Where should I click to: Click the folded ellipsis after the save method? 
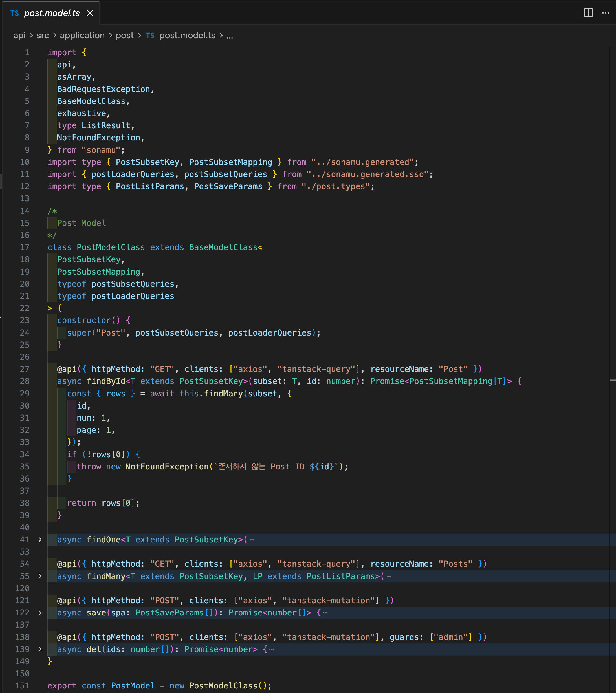point(325,613)
